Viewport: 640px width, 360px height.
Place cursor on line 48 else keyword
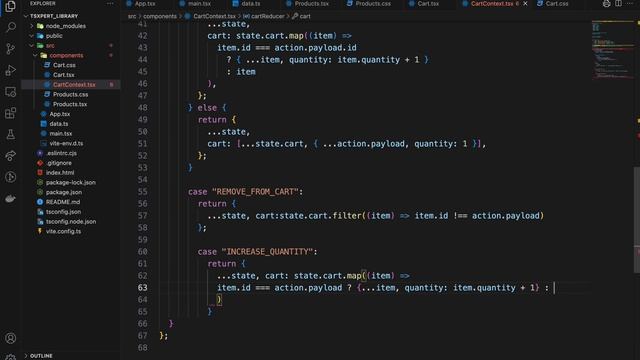[207, 108]
